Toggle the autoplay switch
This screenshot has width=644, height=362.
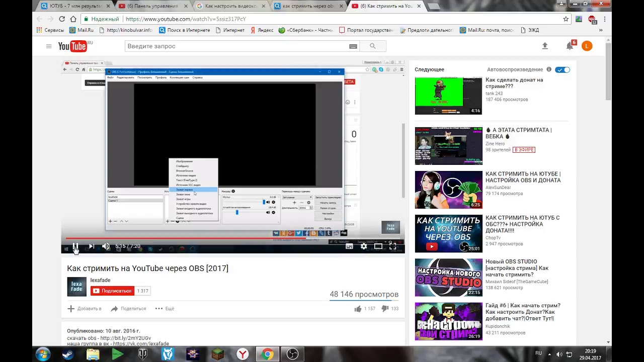[x=562, y=69]
